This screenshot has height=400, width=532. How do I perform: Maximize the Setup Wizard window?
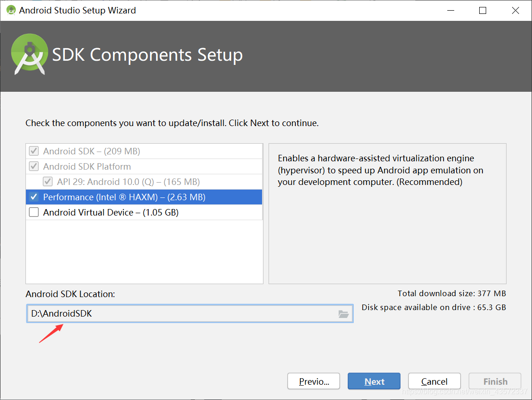482,11
